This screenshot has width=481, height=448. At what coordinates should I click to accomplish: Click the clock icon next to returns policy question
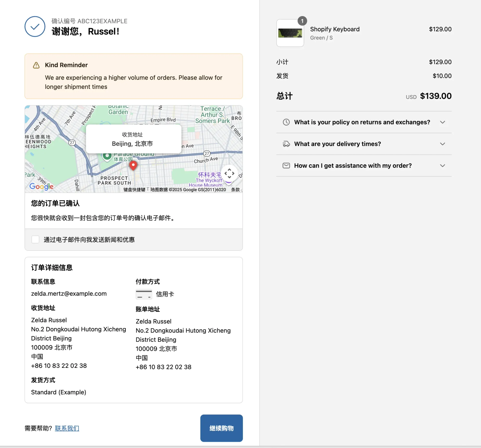point(286,122)
